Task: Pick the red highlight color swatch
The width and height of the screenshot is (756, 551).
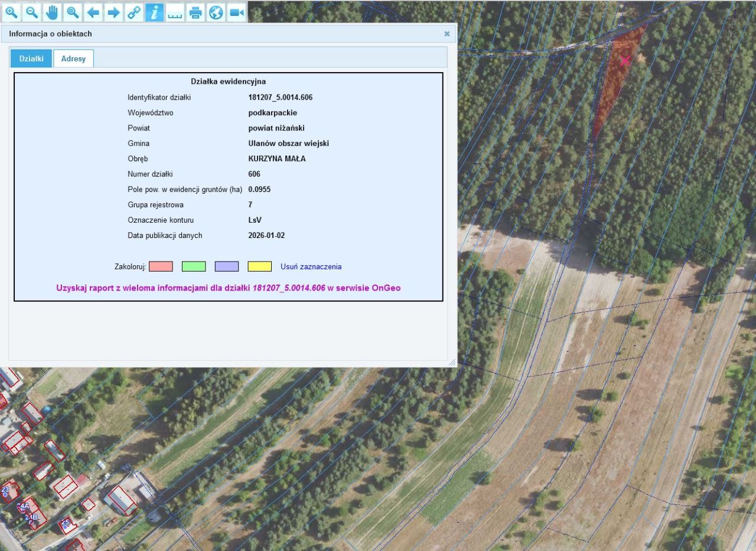Action: point(161,266)
